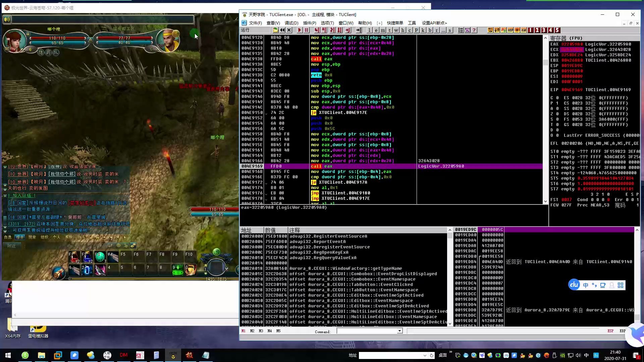Click the Restart program rewind icon
644x362 pixels.
pos(282,30)
